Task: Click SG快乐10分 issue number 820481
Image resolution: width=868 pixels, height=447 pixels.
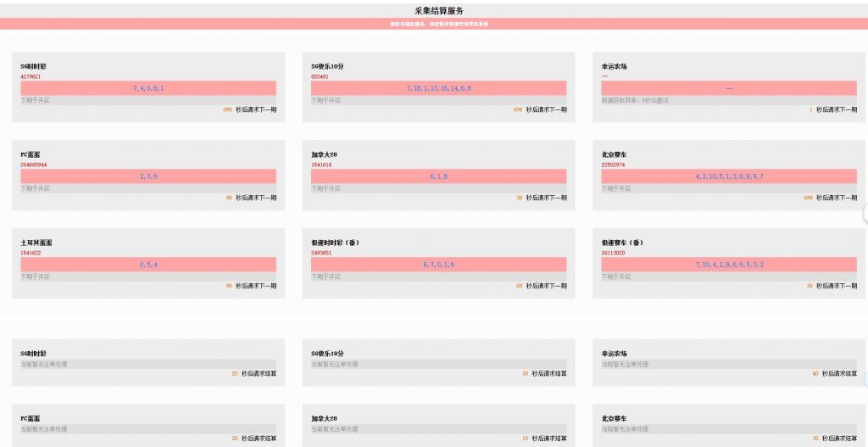Action: [x=320, y=76]
